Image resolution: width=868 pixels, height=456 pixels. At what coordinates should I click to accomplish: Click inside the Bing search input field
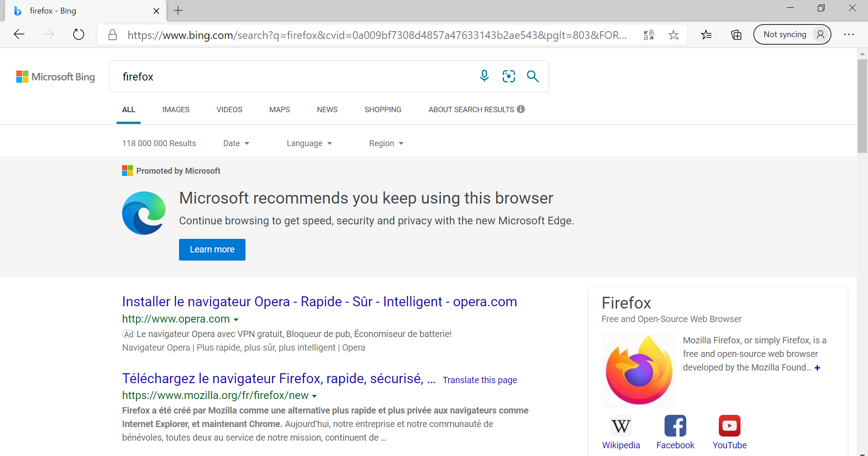(294, 76)
